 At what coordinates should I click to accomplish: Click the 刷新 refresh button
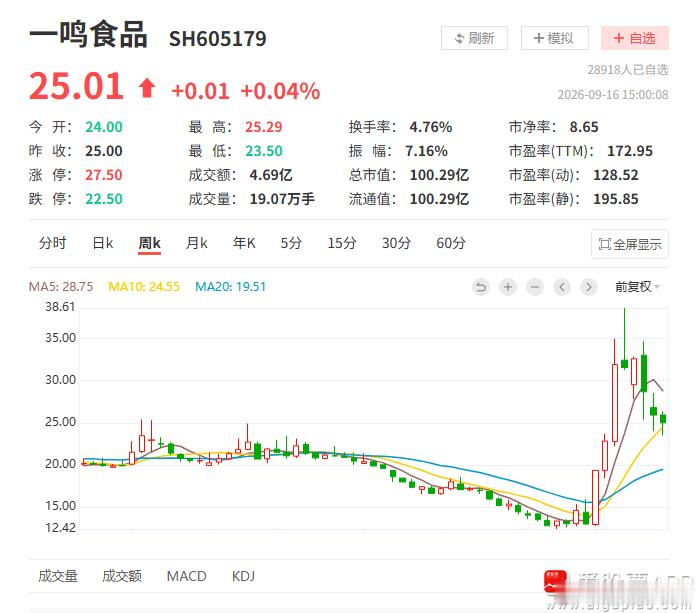click(x=474, y=38)
